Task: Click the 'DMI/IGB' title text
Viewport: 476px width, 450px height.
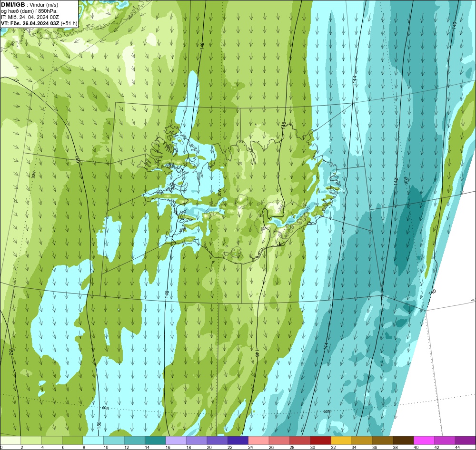Action: click(x=13, y=4)
